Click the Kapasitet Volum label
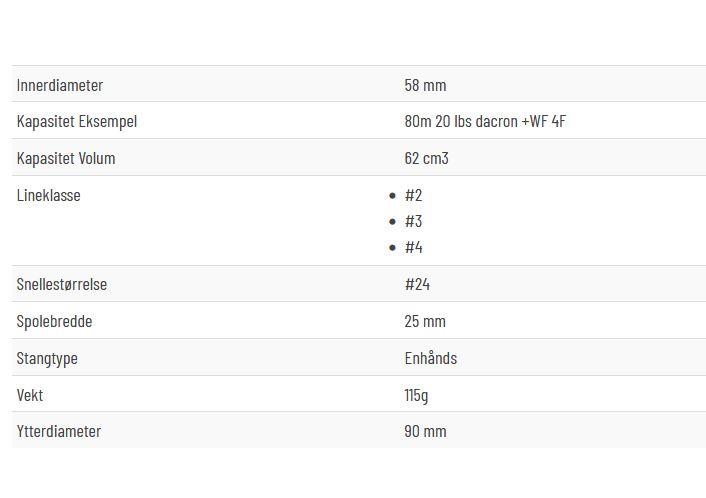 (66, 158)
